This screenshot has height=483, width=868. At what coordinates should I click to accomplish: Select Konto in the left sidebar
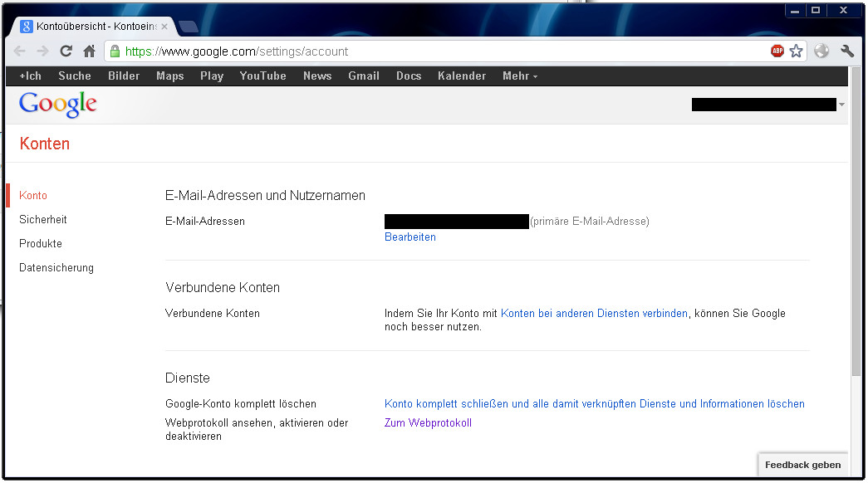(33, 195)
